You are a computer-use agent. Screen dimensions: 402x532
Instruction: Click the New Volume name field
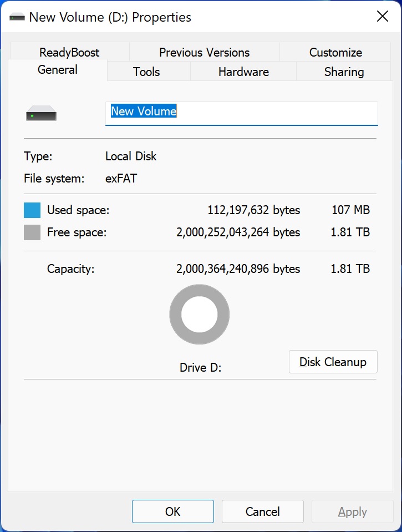click(x=242, y=113)
